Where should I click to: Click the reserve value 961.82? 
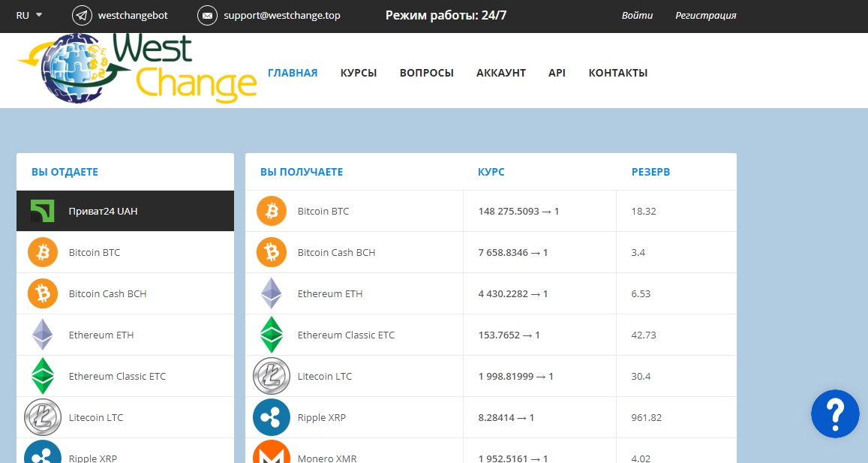click(647, 417)
